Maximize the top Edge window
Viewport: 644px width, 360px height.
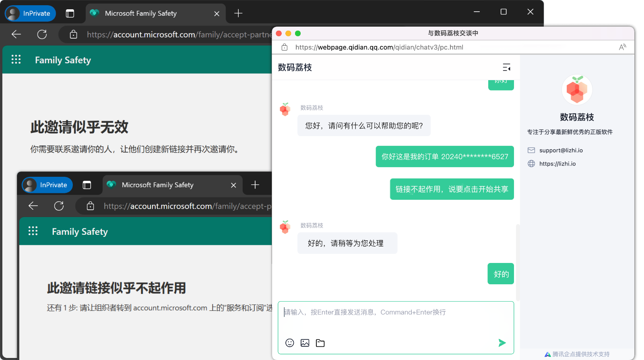coord(504,12)
